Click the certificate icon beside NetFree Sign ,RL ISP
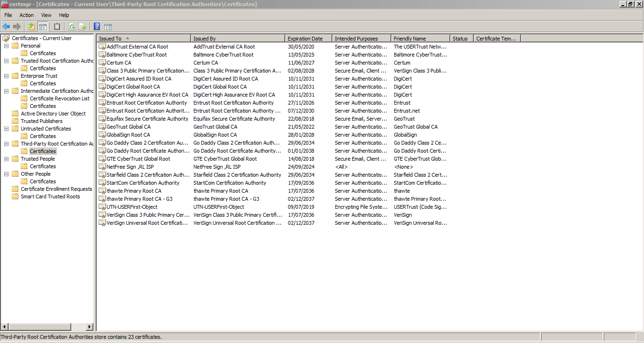The height and width of the screenshot is (343, 644). coord(102,167)
